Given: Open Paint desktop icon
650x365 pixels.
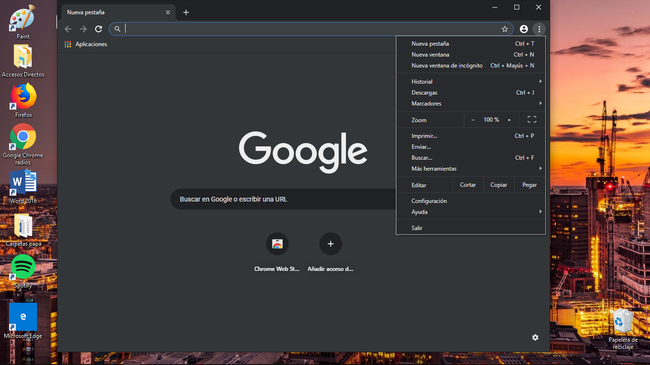Looking at the screenshot, I should pyautogui.click(x=23, y=22).
